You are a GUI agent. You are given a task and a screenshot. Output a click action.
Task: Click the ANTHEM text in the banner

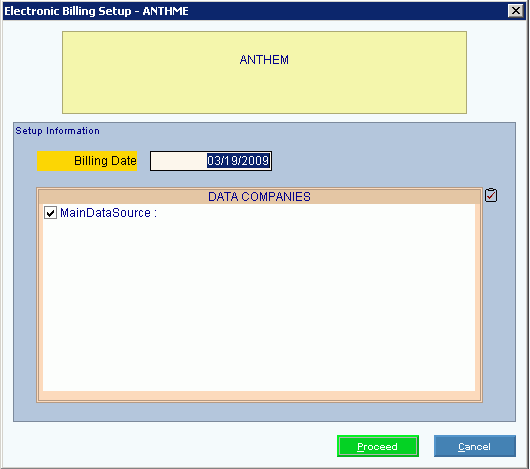tap(264, 60)
